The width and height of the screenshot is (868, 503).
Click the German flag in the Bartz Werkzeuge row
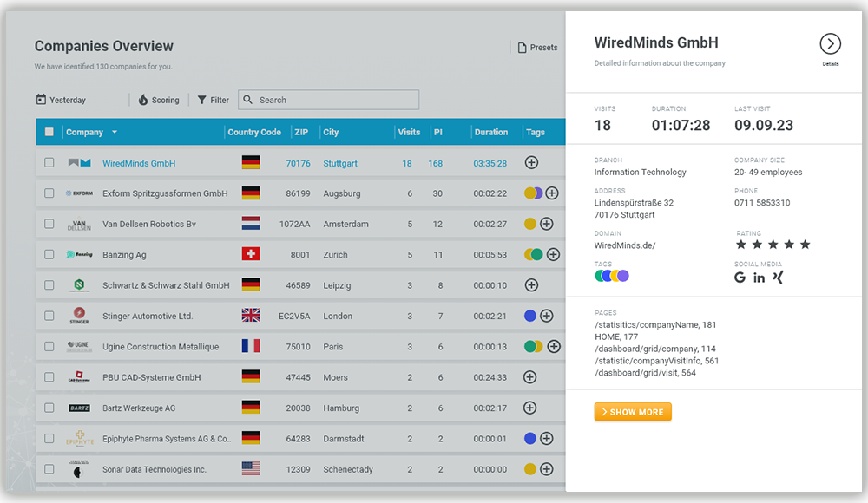tap(251, 408)
